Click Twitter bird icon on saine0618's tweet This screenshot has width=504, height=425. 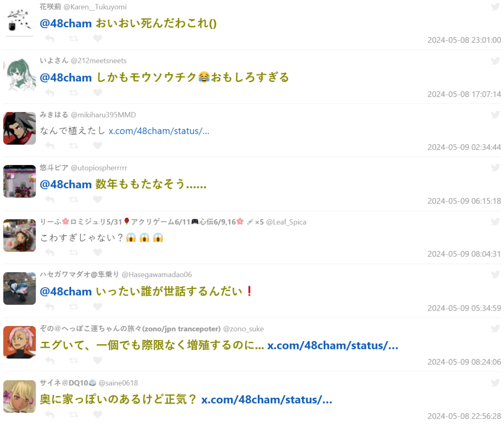496,383
